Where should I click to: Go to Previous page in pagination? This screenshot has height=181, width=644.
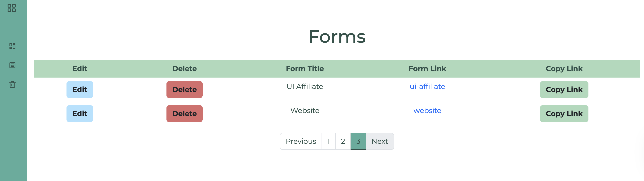pos(301,141)
